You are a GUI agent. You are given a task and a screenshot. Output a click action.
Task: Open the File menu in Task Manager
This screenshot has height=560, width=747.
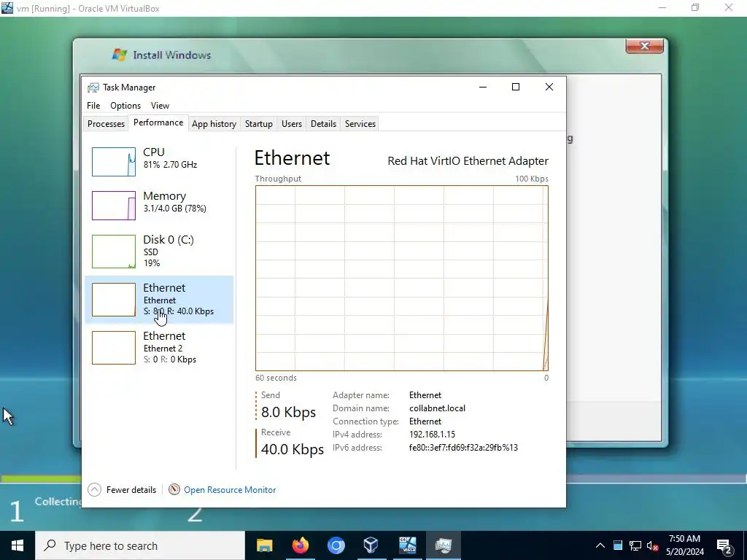[x=93, y=106]
